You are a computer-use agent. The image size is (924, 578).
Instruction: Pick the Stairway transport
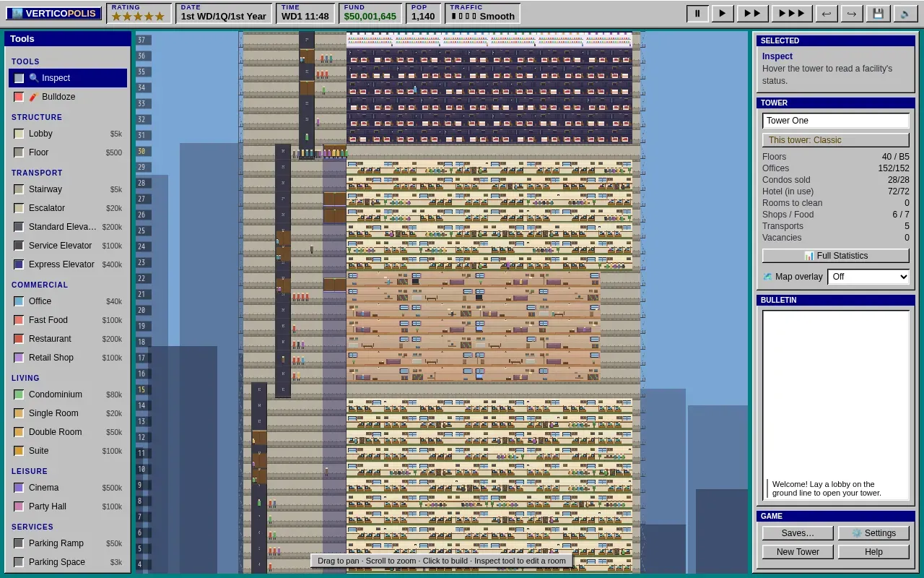click(x=68, y=189)
